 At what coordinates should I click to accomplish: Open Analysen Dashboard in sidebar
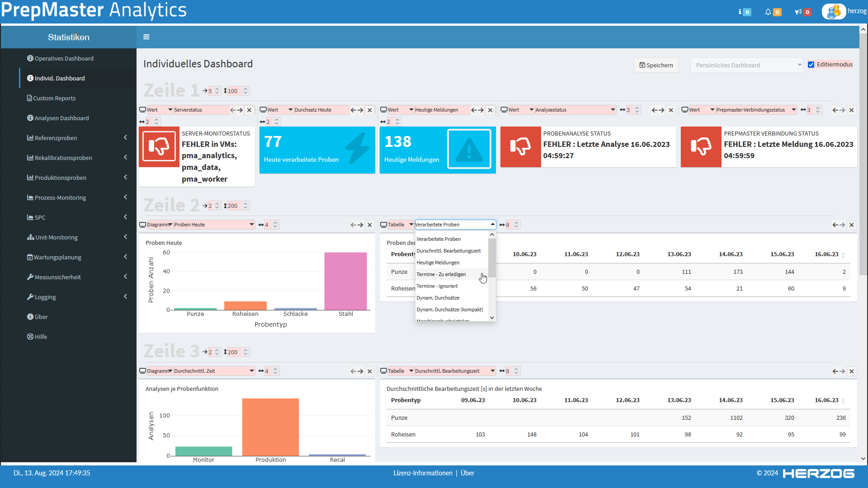click(x=58, y=118)
